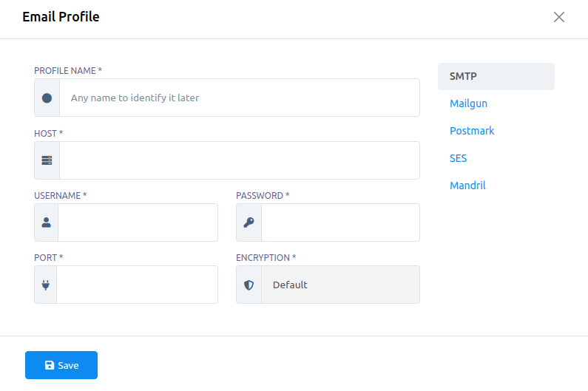588x391 pixels.
Task: Close the Email Profile dialog
Action: pos(559,17)
